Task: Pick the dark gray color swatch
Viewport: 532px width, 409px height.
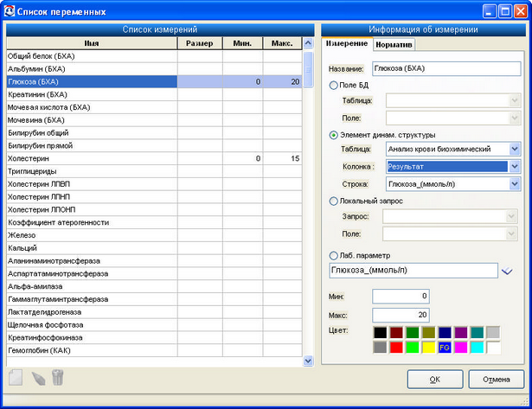Action: point(380,348)
